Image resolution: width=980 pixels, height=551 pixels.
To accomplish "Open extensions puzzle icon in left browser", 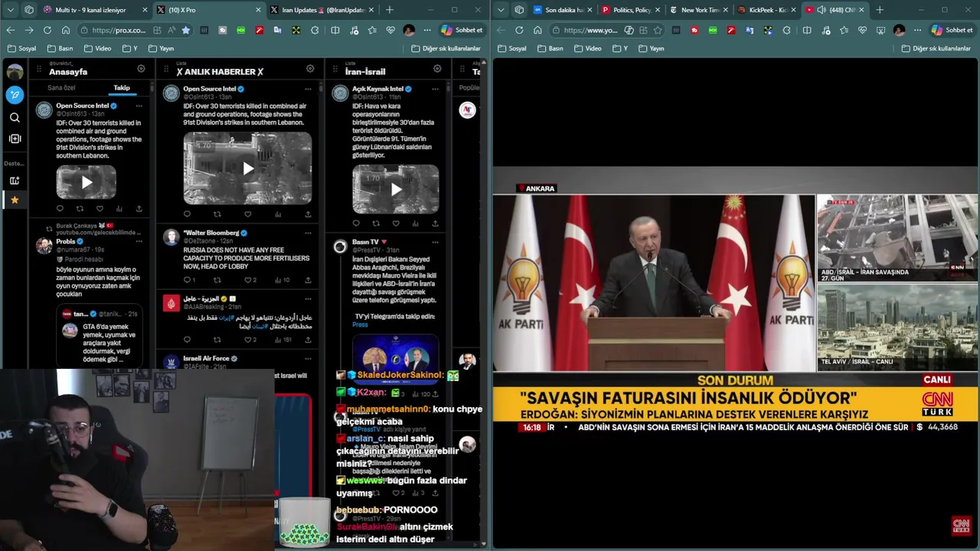I will tap(315, 30).
